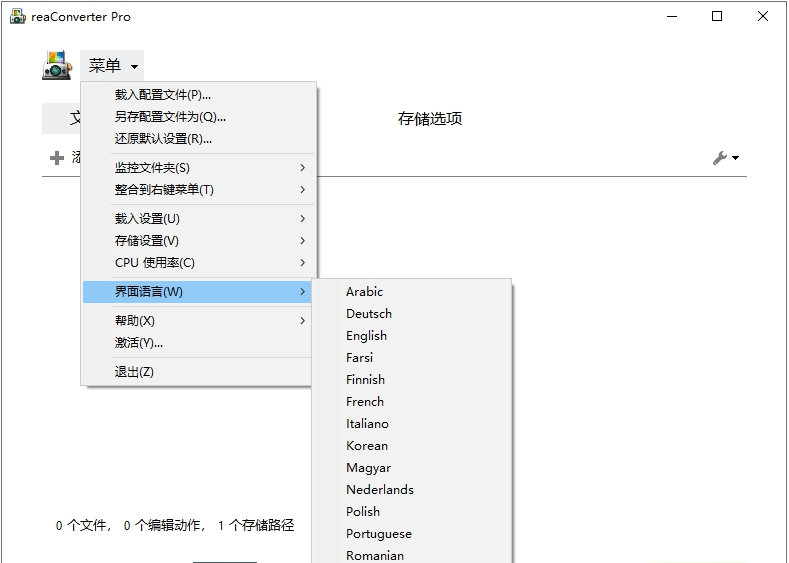Switch interface language to Deutsch
The image size is (789, 563).
pyautogui.click(x=412, y=314)
